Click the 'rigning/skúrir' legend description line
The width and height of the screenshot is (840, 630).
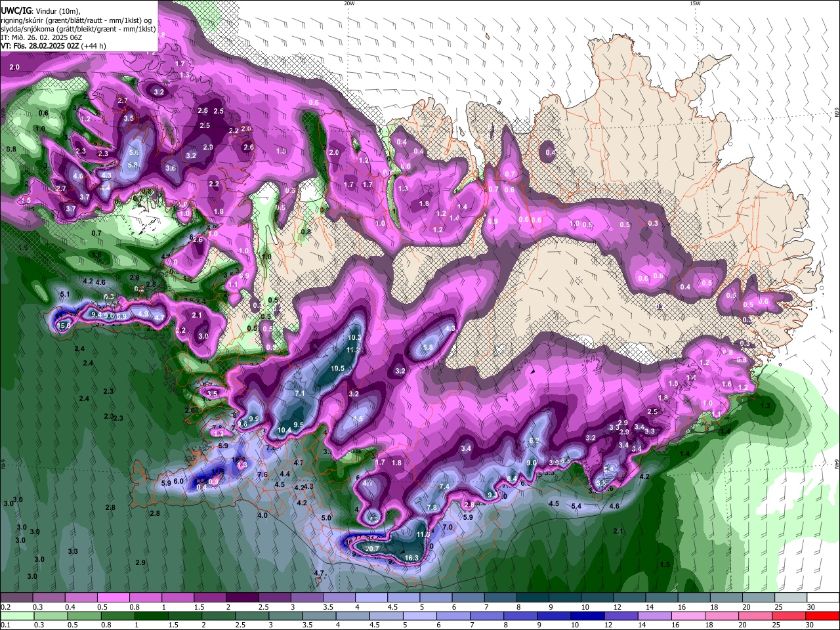coord(76,20)
